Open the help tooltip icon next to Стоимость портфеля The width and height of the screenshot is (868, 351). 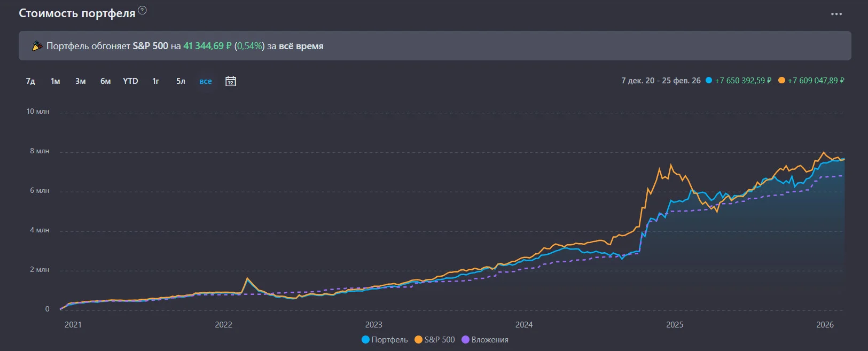coord(142,10)
